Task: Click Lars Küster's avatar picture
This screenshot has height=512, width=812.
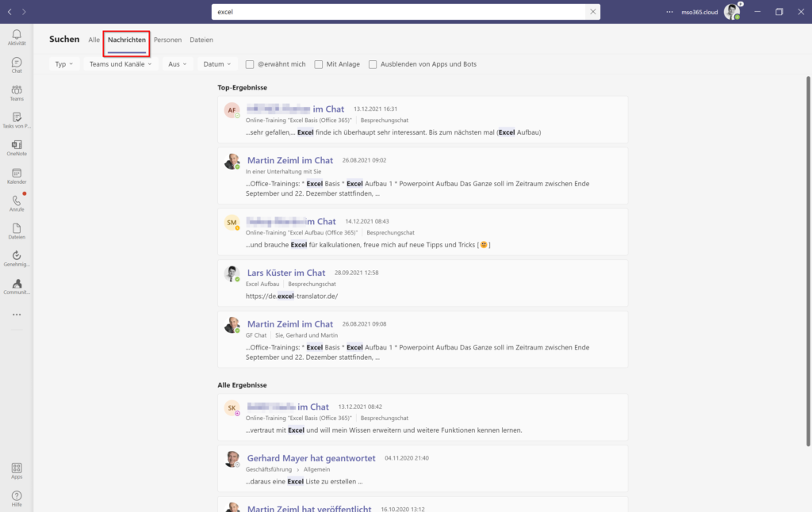Action: coord(232,273)
